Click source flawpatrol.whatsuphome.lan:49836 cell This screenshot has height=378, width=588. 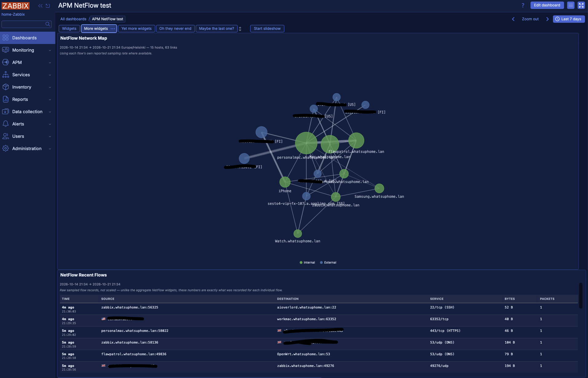coord(134,354)
